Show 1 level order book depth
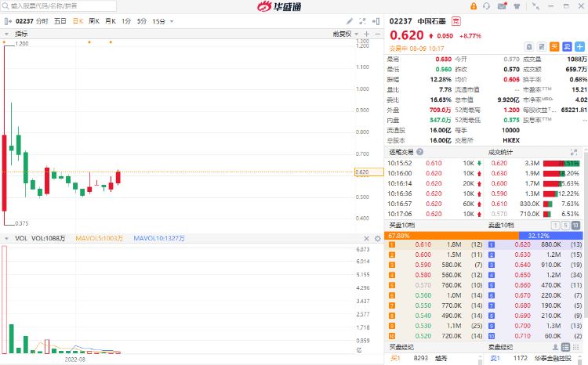 pyautogui.click(x=555, y=226)
